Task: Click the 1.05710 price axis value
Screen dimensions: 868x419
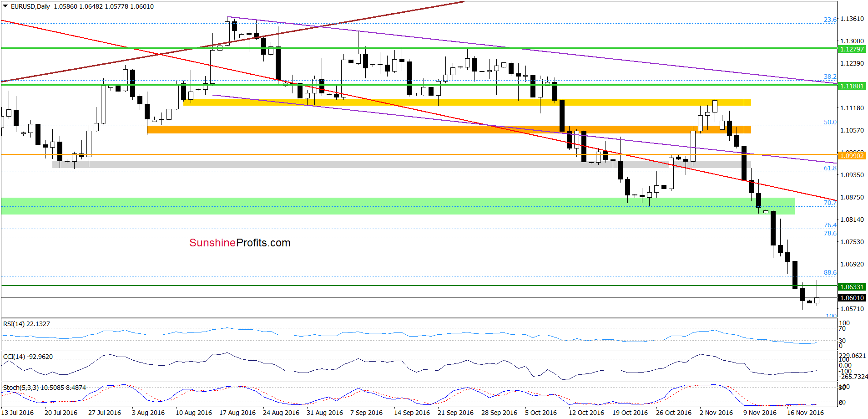Action: [852, 309]
